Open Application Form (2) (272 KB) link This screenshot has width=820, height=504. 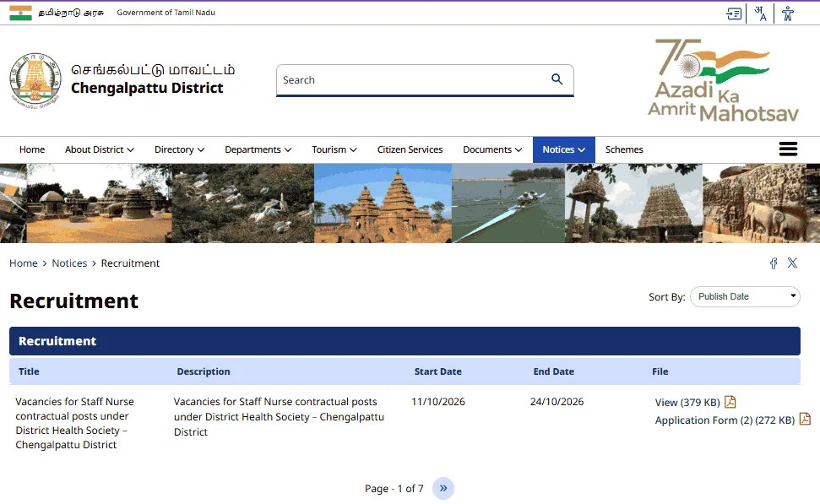coord(725,420)
